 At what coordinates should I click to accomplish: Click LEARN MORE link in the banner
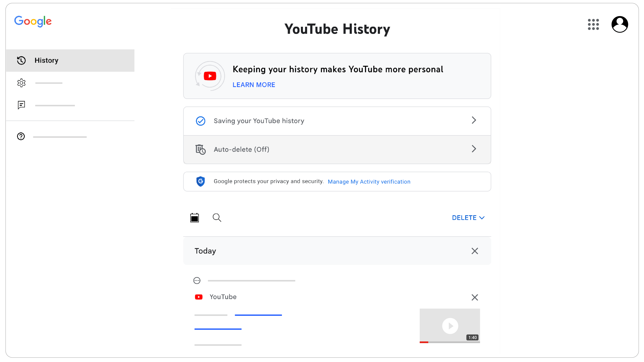coord(254,85)
